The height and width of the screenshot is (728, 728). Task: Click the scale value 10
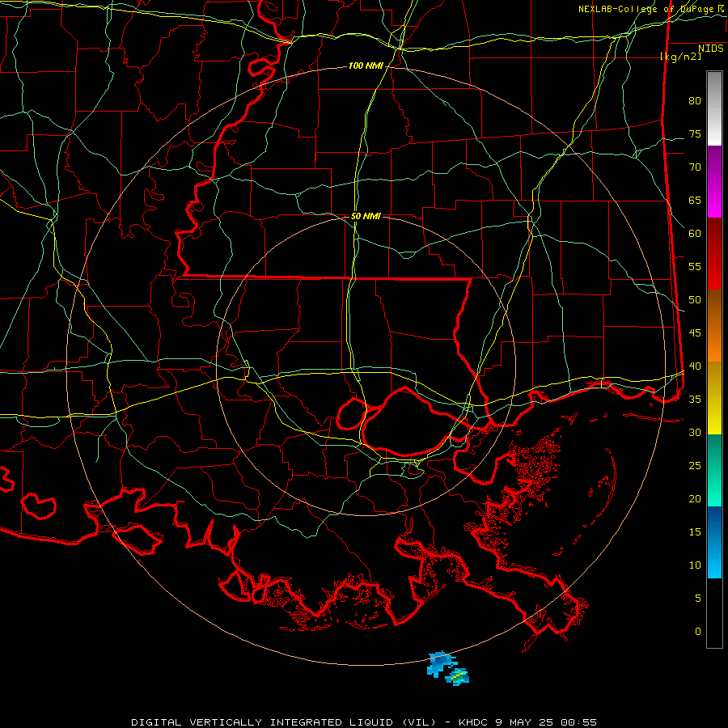coord(695,565)
